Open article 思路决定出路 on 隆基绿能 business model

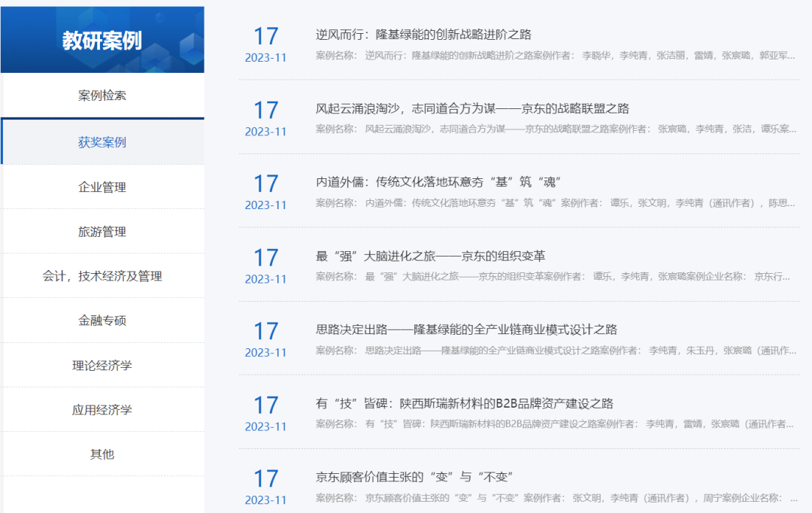(466, 330)
